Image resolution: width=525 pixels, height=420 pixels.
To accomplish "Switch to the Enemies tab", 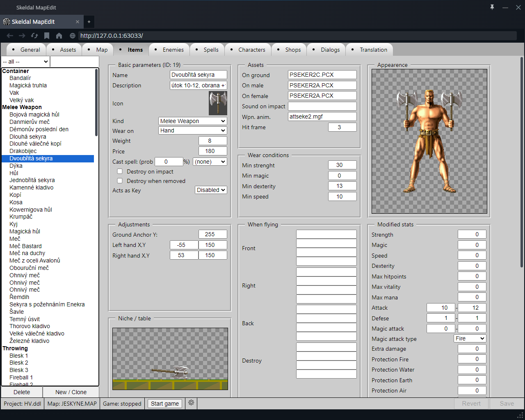I will 173,50.
